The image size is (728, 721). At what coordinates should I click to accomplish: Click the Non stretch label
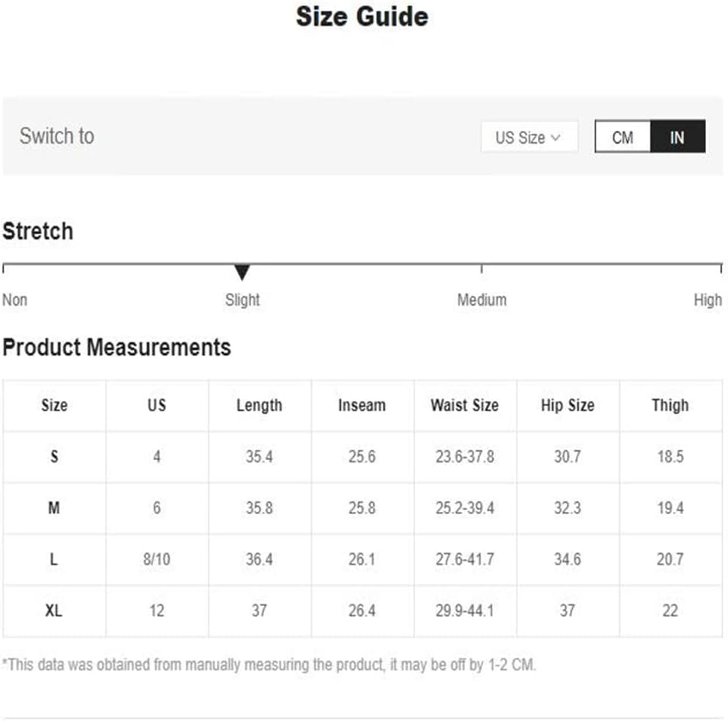15,300
